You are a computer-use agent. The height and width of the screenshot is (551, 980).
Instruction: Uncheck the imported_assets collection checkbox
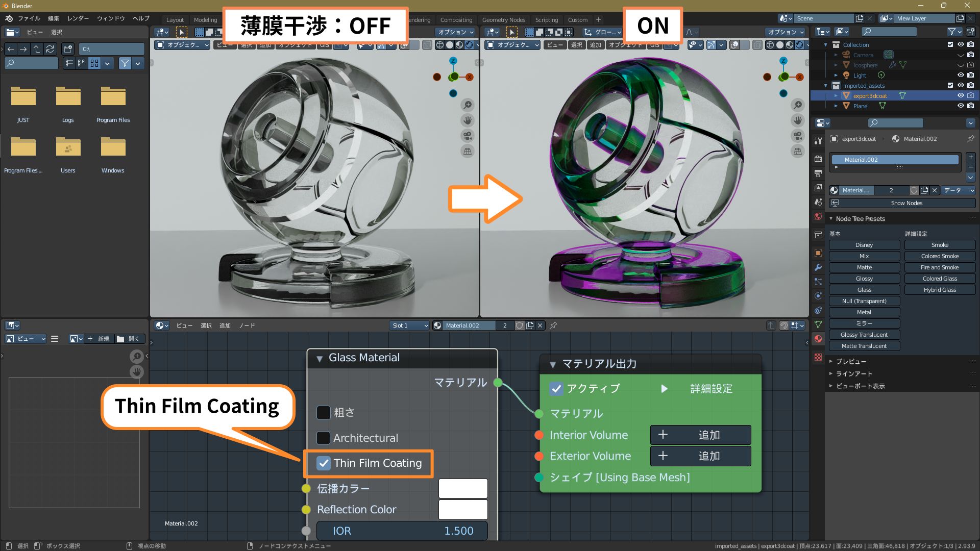tap(950, 85)
